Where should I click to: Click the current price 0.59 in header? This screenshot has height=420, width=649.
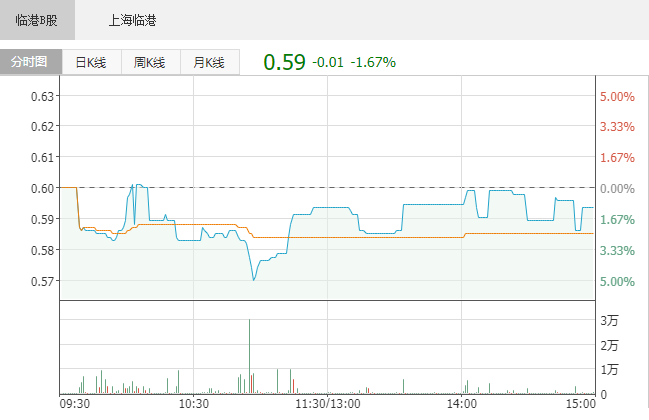pos(284,62)
